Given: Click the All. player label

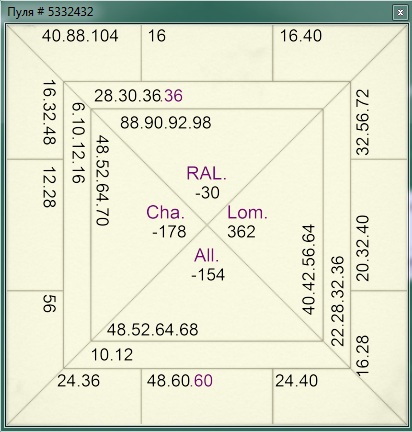Looking at the screenshot, I should click(207, 256).
